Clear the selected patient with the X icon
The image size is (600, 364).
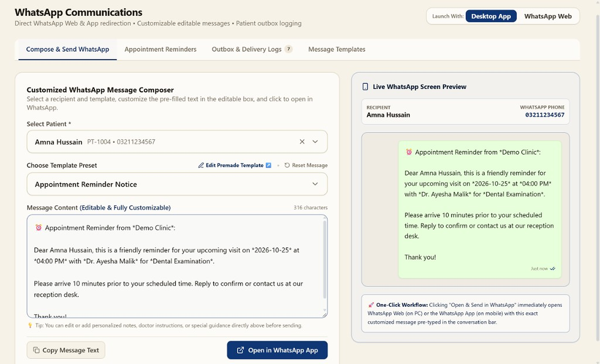click(x=302, y=142)
